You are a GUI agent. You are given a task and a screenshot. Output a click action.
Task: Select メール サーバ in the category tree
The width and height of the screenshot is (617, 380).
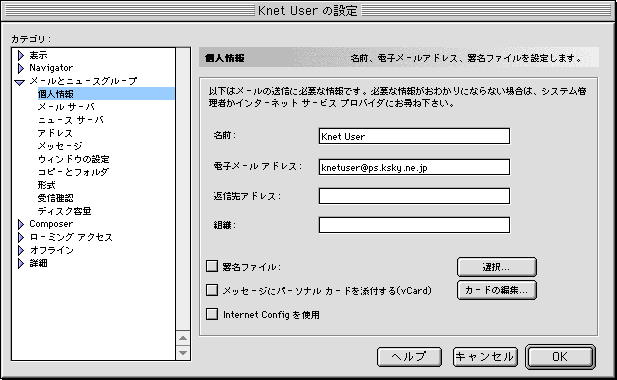(66, 107)
